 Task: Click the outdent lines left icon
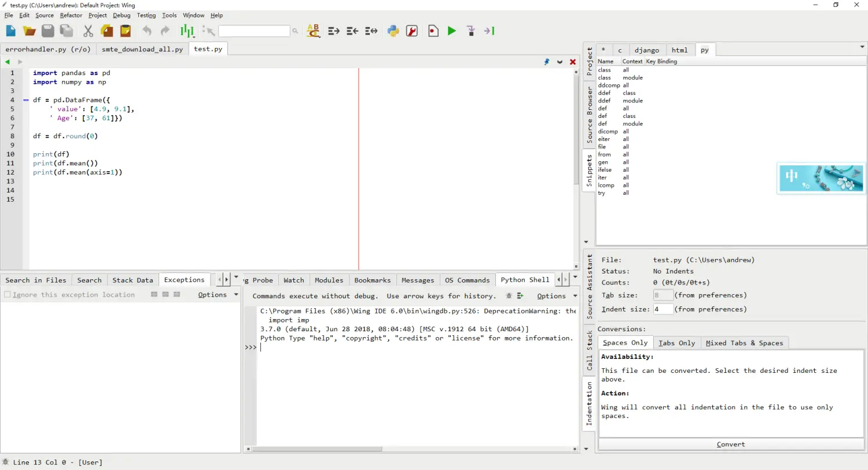(352, 31)
